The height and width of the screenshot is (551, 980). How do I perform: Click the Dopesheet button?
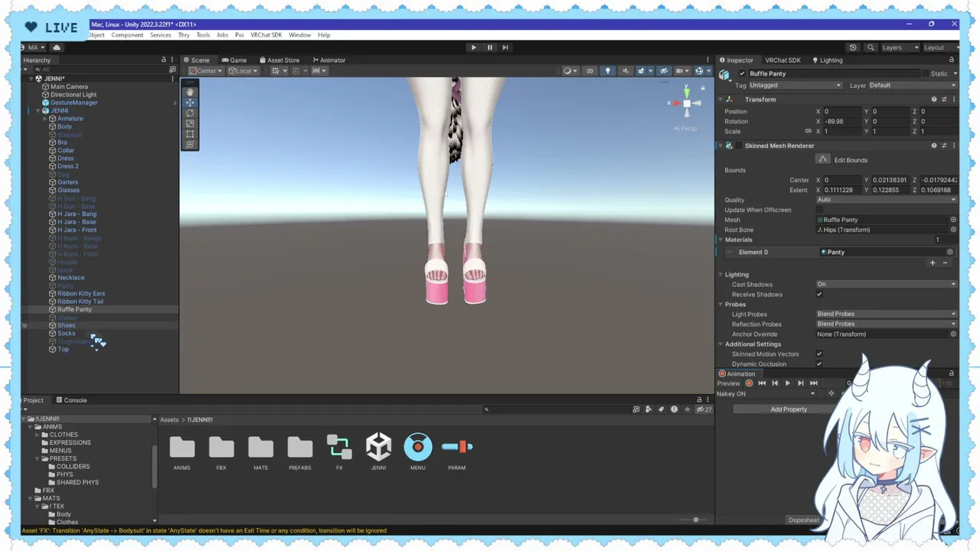coord(804,520)
